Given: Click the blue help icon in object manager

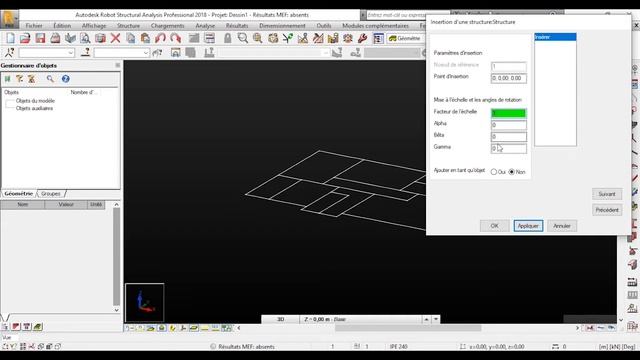Looking at the screenshot, I should [65, 79].
